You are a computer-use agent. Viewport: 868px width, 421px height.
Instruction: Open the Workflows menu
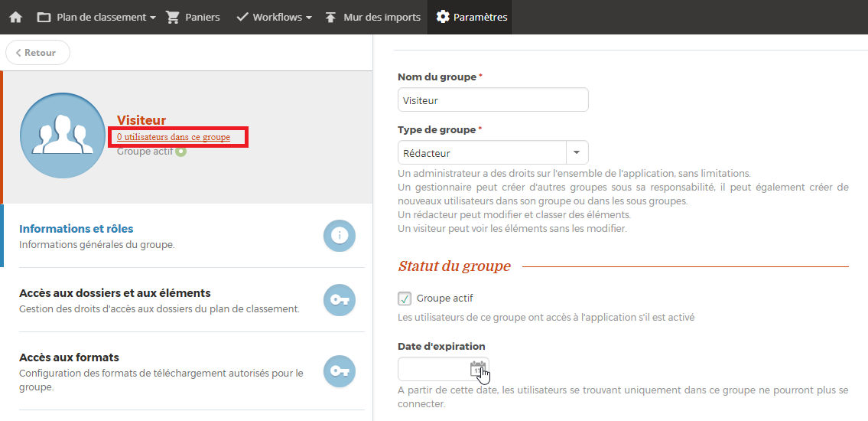(x=274, y=17)
